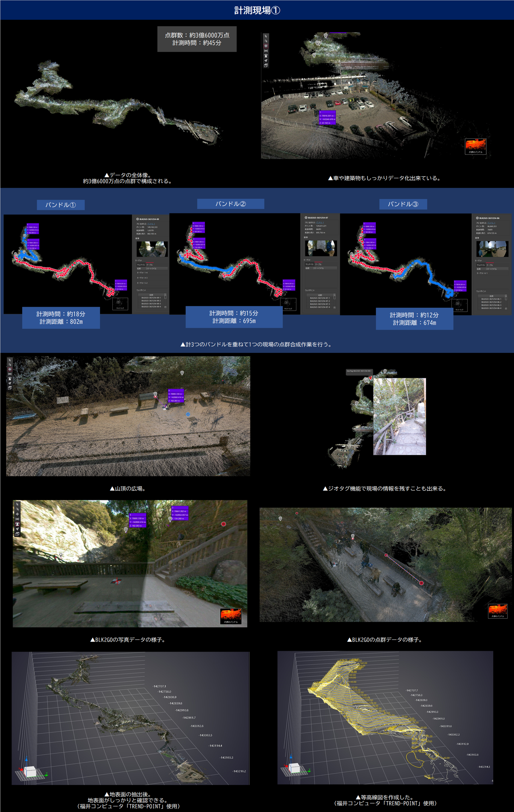Pick the distance measurement tool in parking lot view
Viewport: 514px width, 812px height.
(266, 51)
